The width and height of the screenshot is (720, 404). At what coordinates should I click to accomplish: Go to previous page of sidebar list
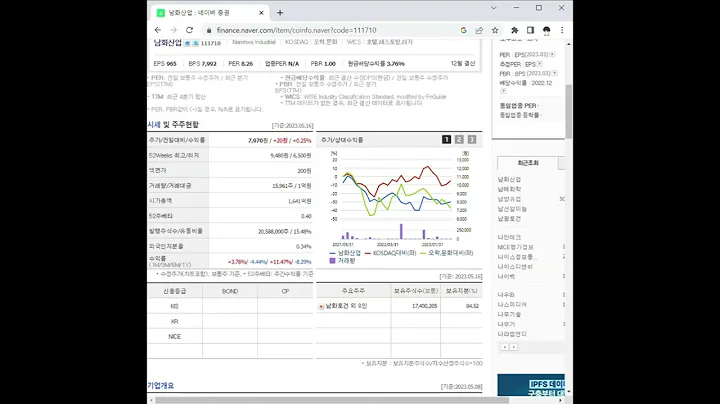click(505, 347)
